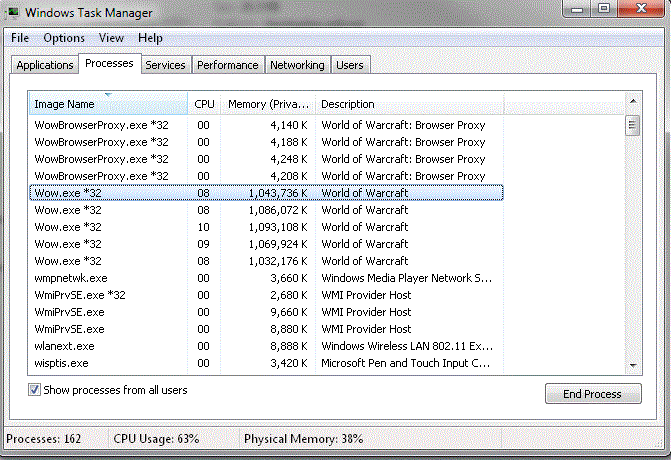Sort by CPU column header

204,104
